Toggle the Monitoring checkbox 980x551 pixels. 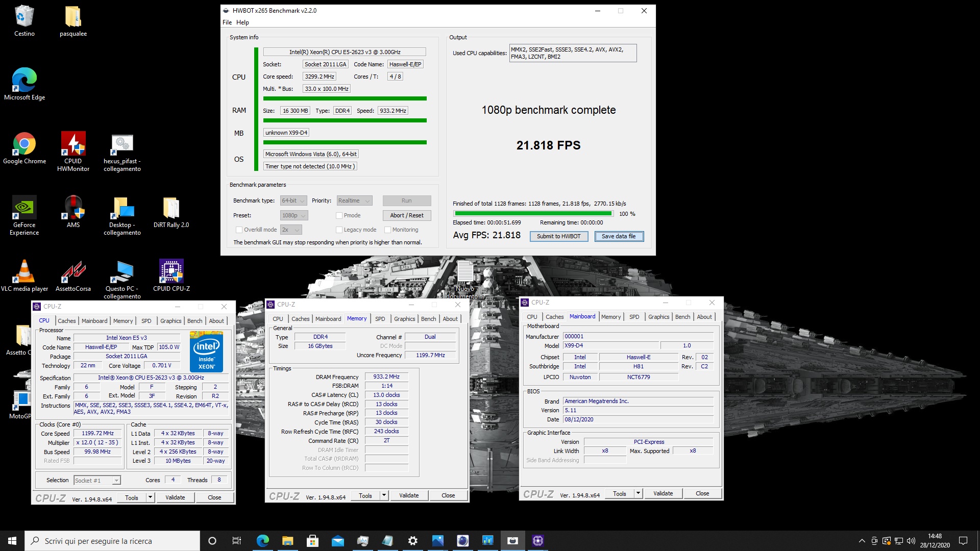click(387, 230)
